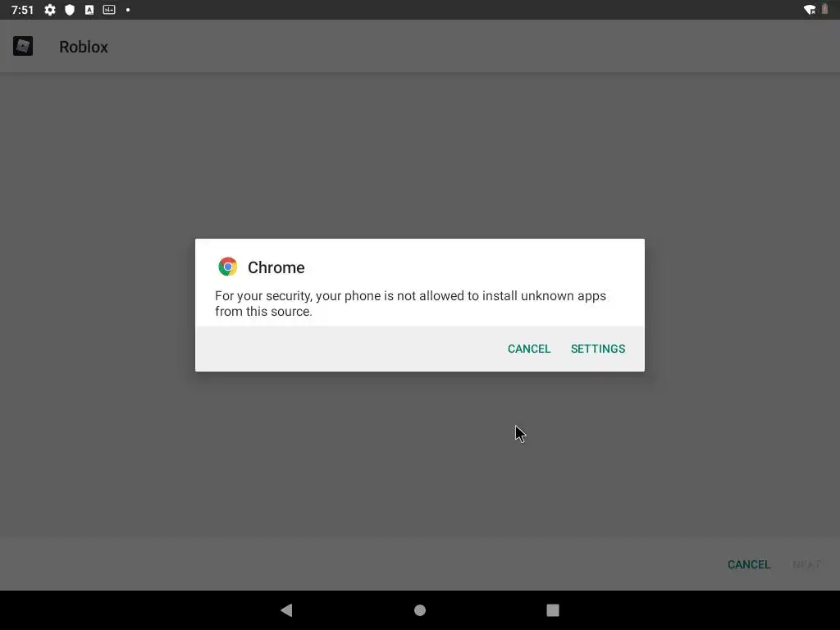Click the Roblox app icon in header
The image size is (840, 630).
coord(23,46)
